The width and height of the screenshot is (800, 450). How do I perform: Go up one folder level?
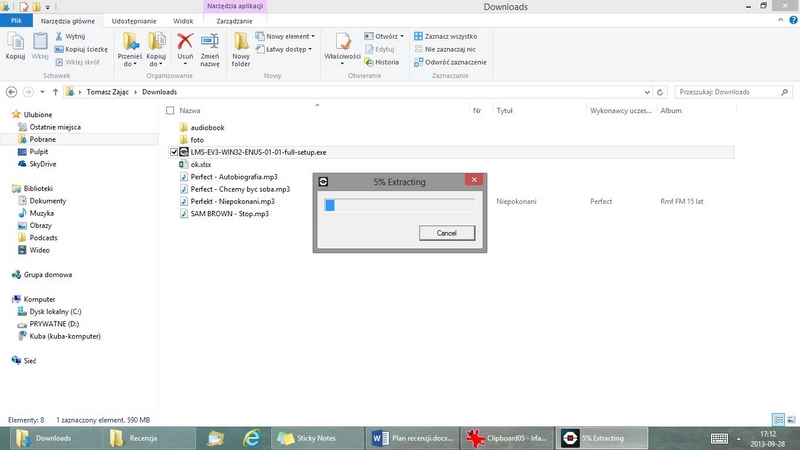(x=55, y=92)
